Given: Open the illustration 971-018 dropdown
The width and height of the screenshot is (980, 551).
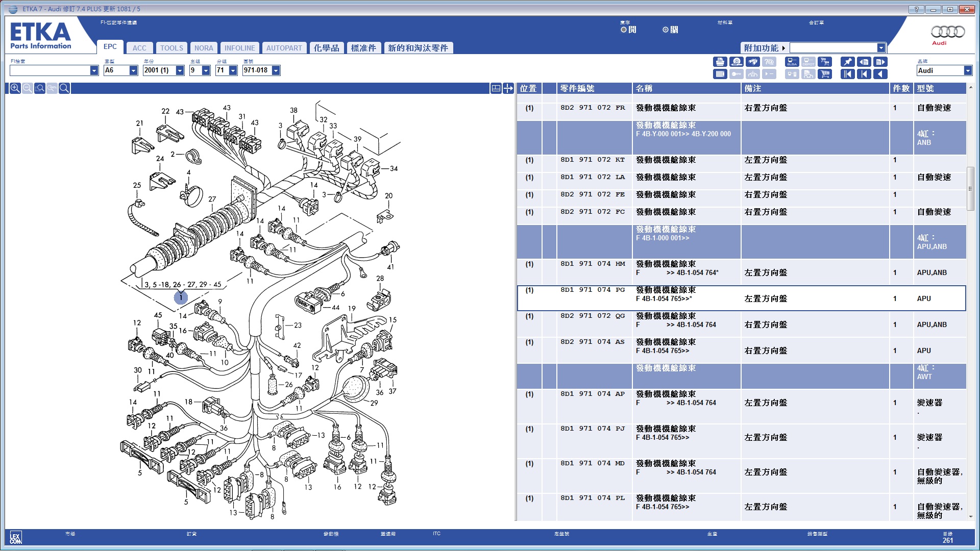Looking at the screenshot, I should coord(276,70).
